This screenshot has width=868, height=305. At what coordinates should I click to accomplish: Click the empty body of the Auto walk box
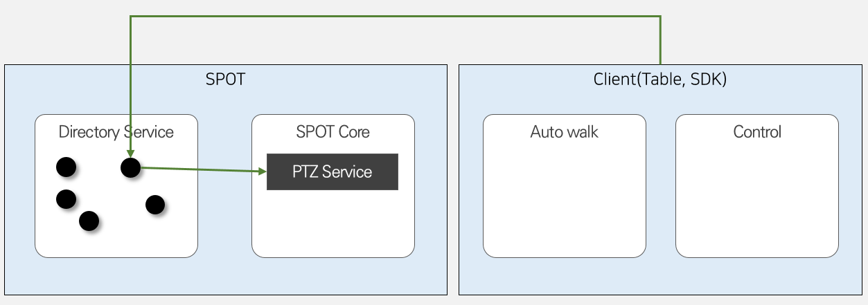coord(564,201)
